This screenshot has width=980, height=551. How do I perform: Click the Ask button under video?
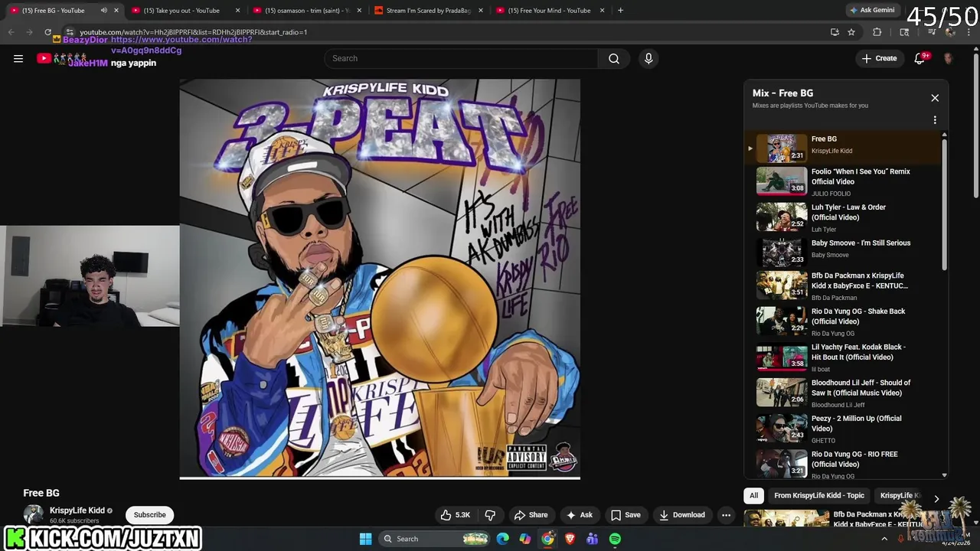(x=580, y=515)
